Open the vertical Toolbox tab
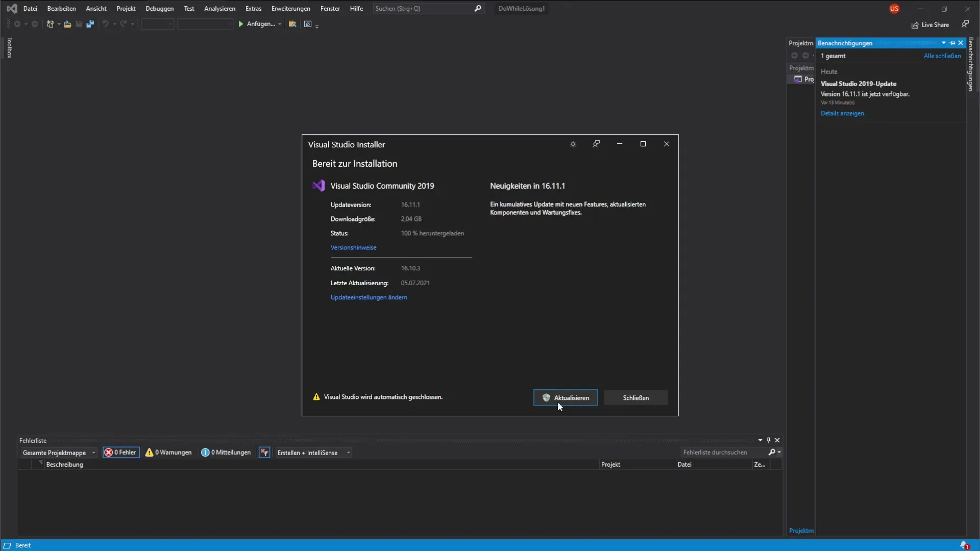Viewport: 980px width, 551px height. click(x=9, y=47)
